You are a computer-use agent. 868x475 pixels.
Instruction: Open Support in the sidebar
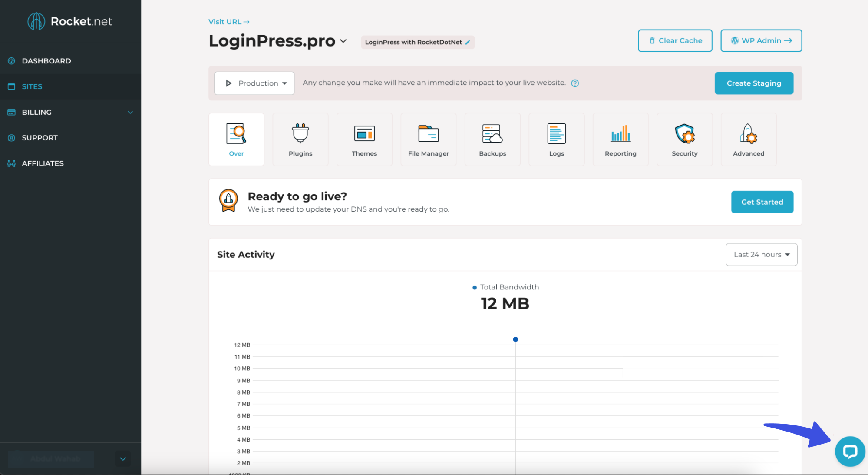(x=70, y=138)
